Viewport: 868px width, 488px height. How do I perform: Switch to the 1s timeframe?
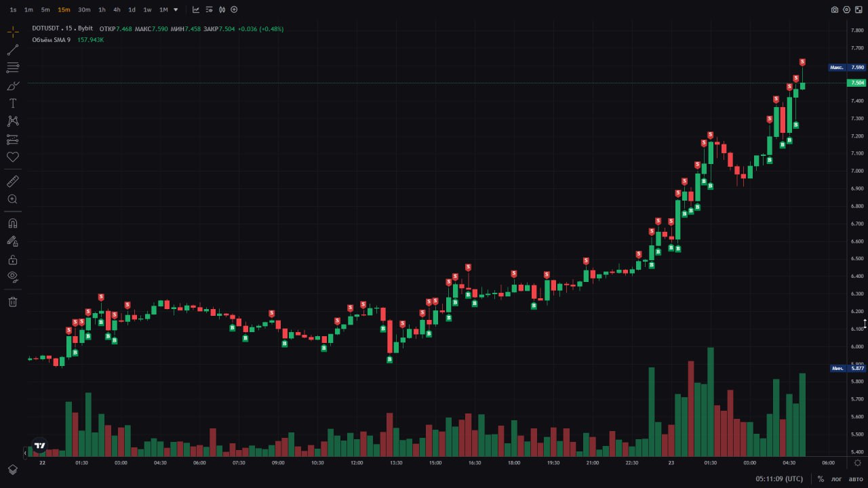pos(13,9)
